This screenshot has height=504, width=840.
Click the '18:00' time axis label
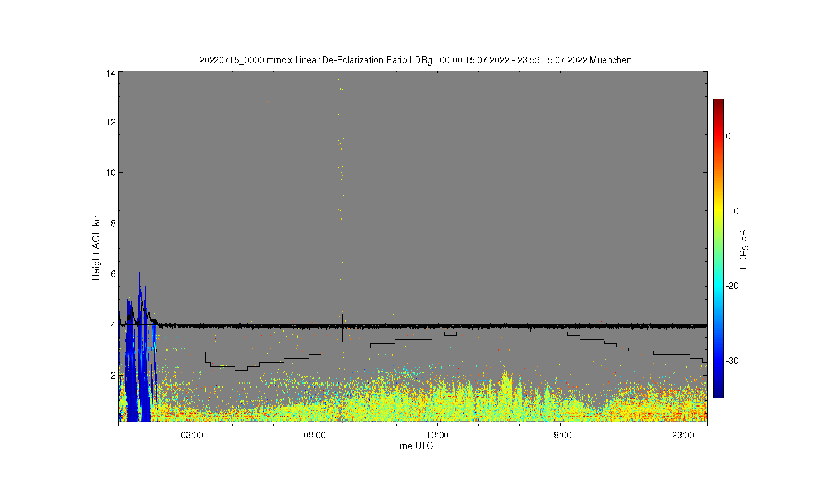coord(560,436)
